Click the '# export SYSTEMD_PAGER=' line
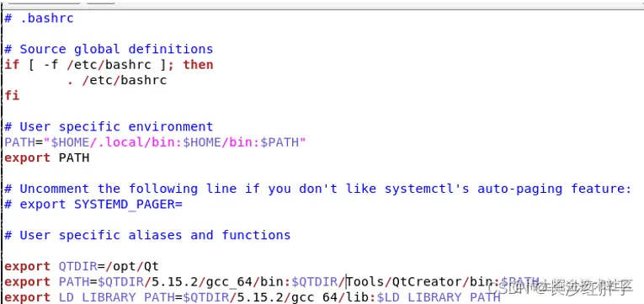 (93, 204)
